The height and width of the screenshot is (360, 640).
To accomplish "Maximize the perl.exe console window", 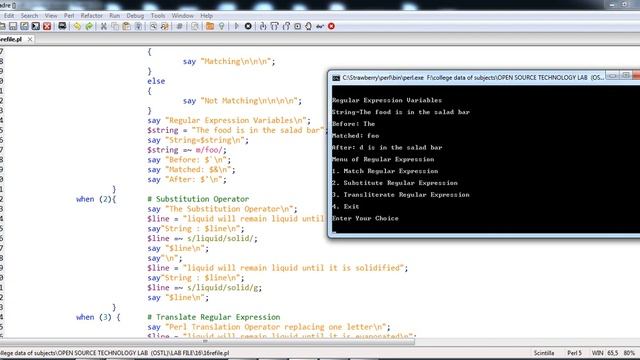I will coord(625,76).
